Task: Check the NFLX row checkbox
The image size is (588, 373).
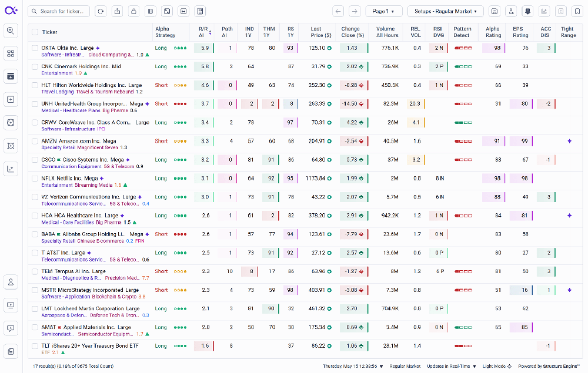Action: (35, 179)
